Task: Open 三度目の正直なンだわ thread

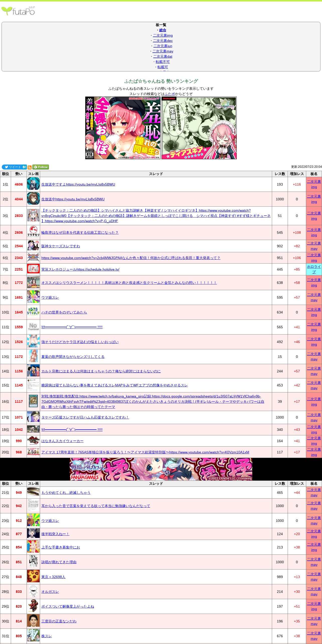Action: tap(59, 621)
